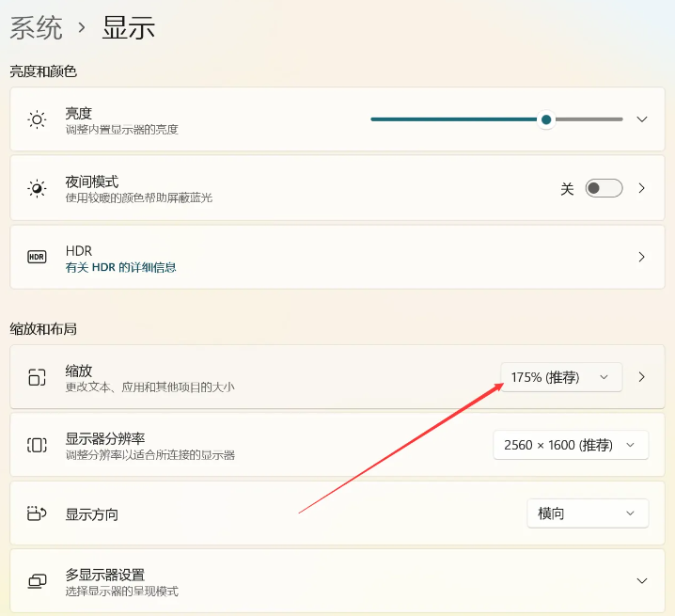Viewport: 675px width, 616px height.
Task: Click the multiple displays icon
Action: [x=37, y=581]
